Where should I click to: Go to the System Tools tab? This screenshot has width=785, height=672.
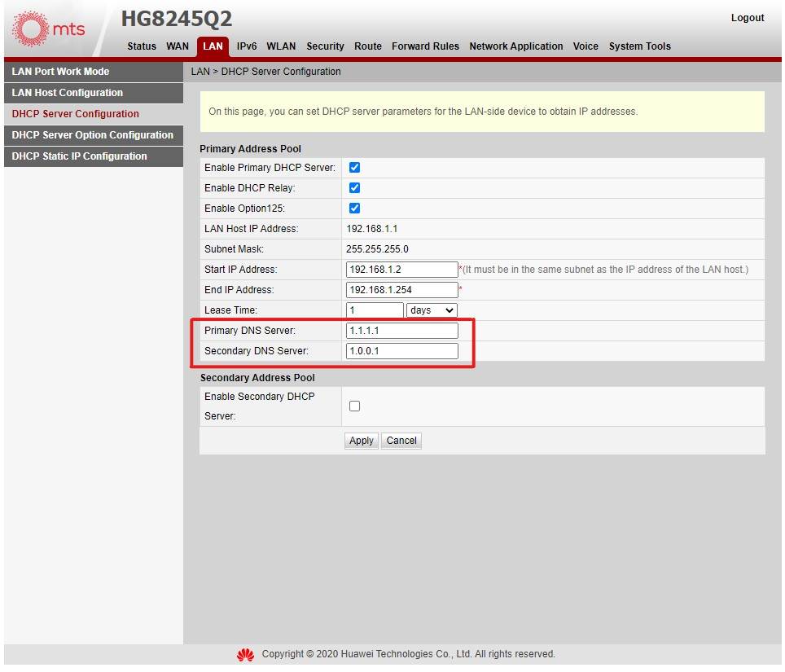click(x=639, y=46)
